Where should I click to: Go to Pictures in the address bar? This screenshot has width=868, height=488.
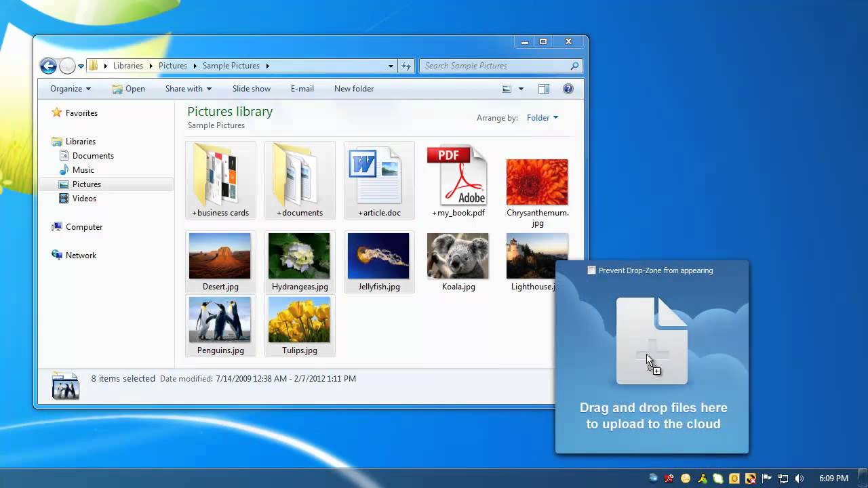click(173, 66)
